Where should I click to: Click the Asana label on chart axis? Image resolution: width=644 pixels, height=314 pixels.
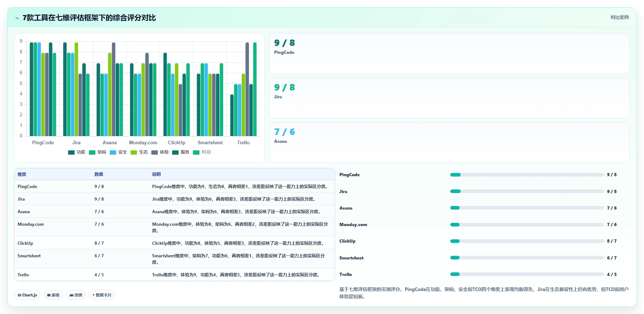click(110, 142)
